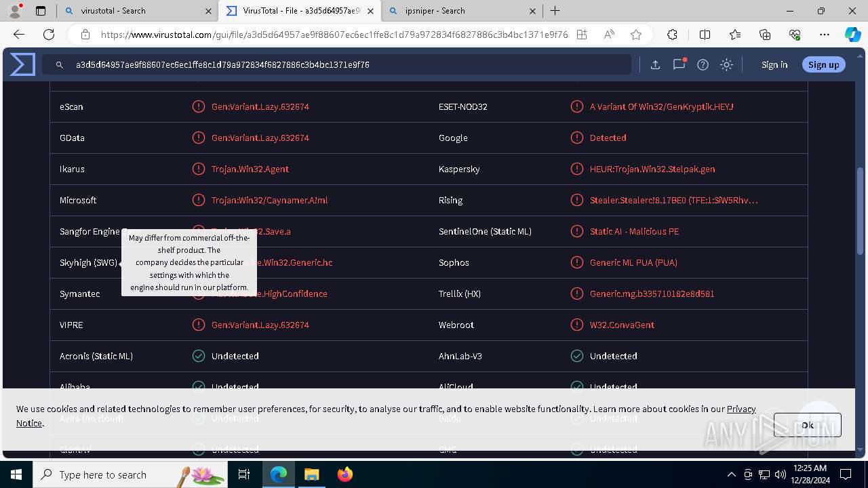Screen dimensions: 868x488
Task: Click eScan detection Gen:Variant.Lazy.632674
Action: click(260, 106)
